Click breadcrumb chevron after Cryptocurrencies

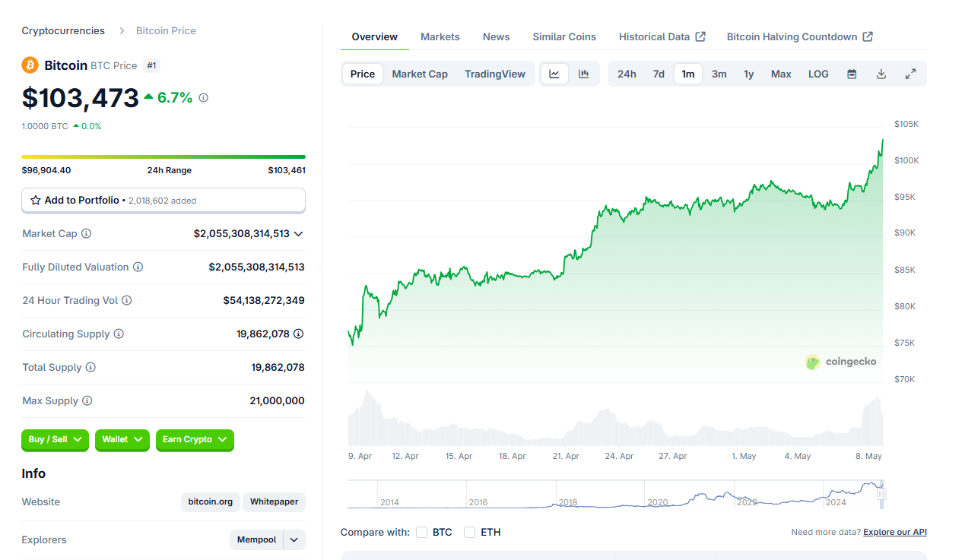point(122,31)
